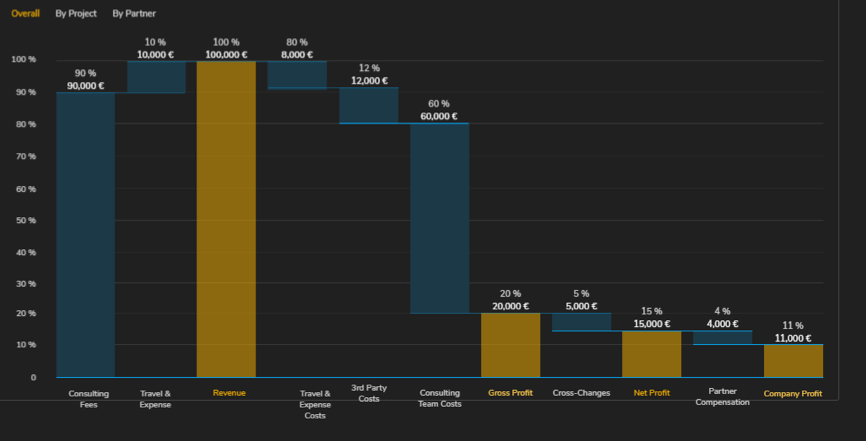Screen dimensions: 866x441
Task: Click the 11,000 € value label
Action: point(793,339)
